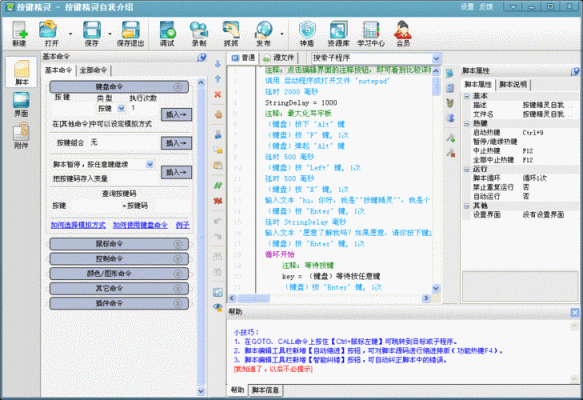Click the 新建 (New) toolbar icon
The image size is (583, 400).
pos(19,33)
